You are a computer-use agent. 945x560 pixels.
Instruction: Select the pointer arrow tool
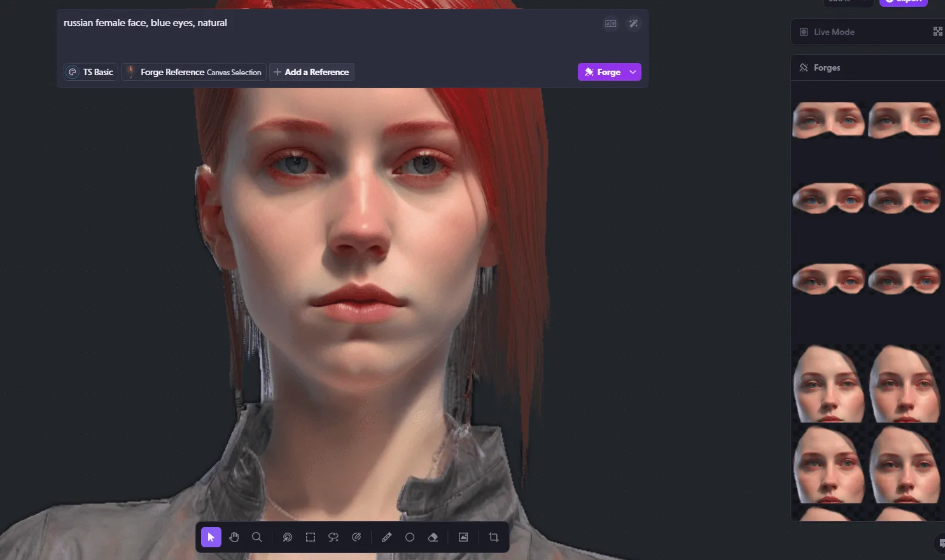pyautogui.click(x=211, y=537)
